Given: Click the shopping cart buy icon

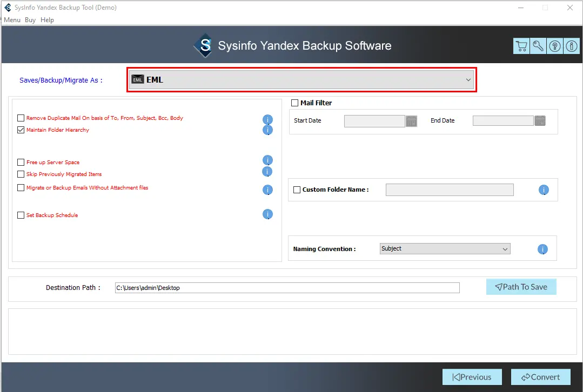Looking at the screenshot, I should (521, 46).
